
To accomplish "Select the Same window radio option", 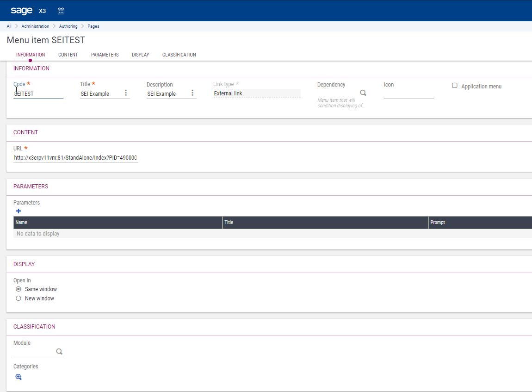I will pyautogui.click(x=19, y=289).
